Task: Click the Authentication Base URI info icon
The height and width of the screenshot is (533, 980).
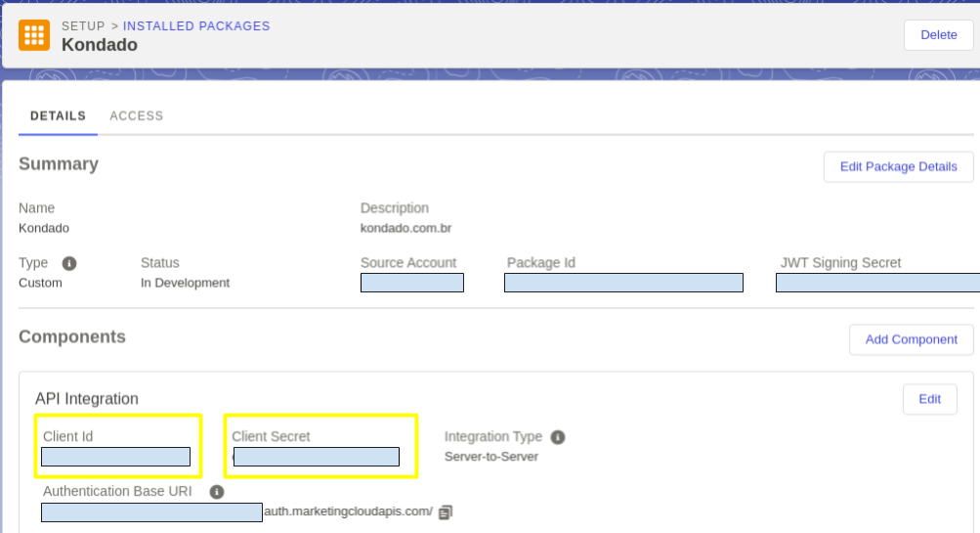Action: pyautogui.click(x=217, y=492)
